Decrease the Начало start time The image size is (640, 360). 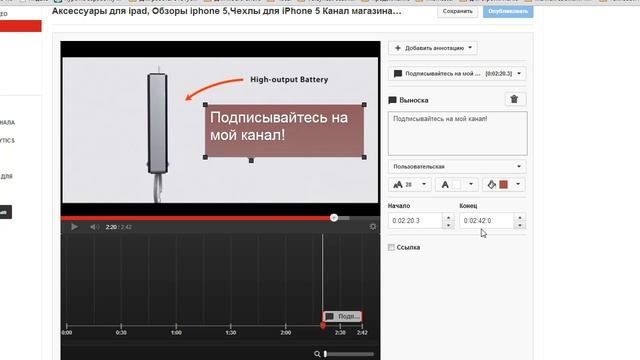448,225
